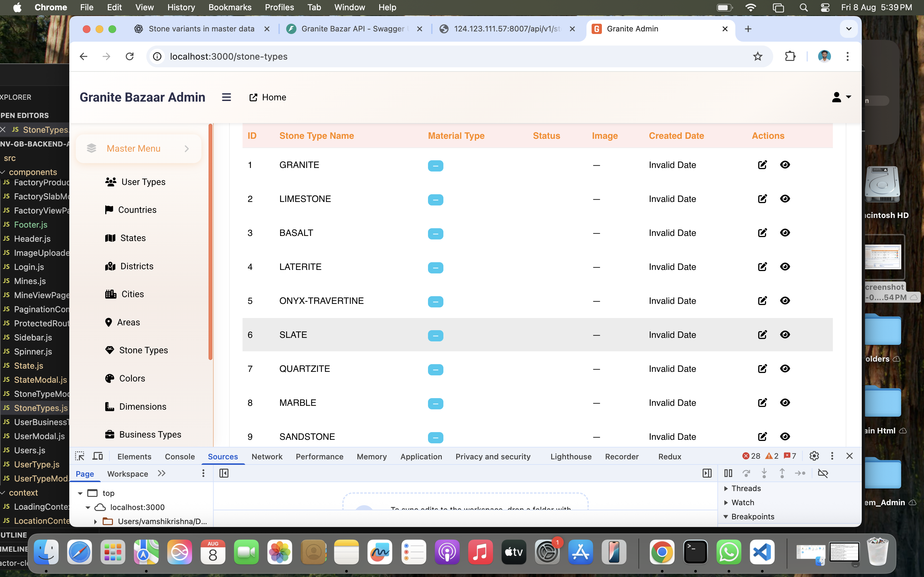The width and height of the screenshot is (924, 577).
Task: Click the edit icon for GRANITE row
Action: tap(762, 165)
